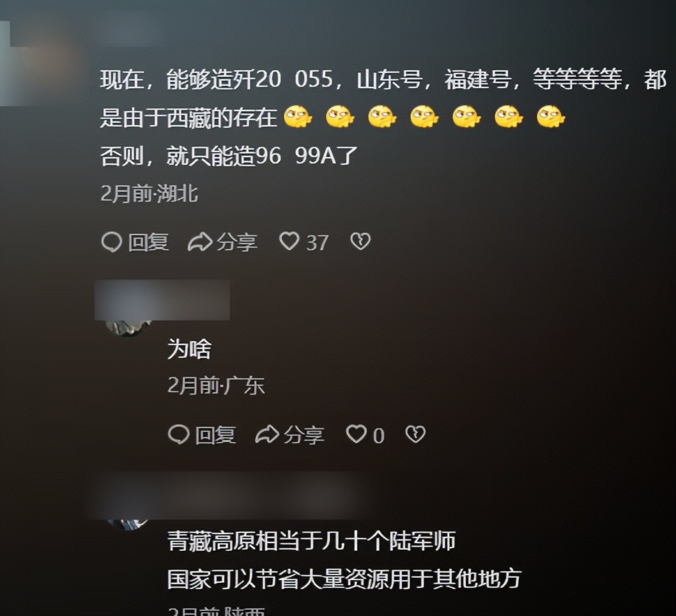The height and width of the screenshot is (616, 676).
Task: Click the share arrow icon under the 为啥 comment
Action: (267, 435)
